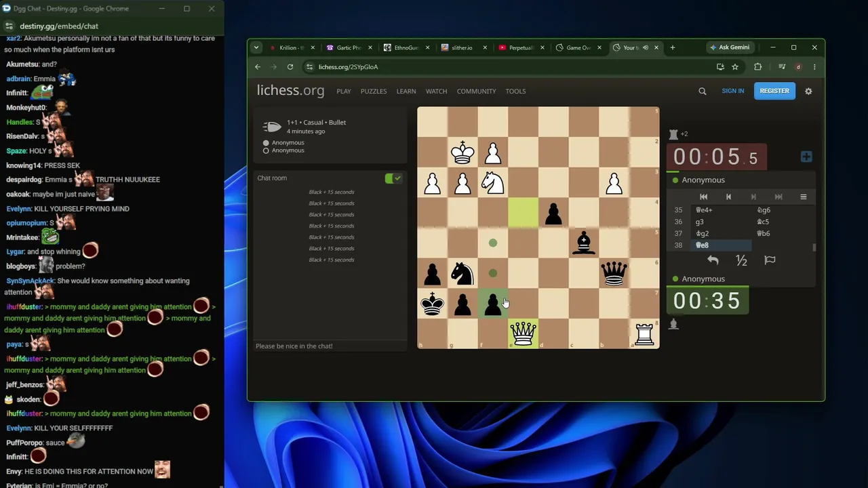Toggle the Chat room switch off

click(393, 178)
